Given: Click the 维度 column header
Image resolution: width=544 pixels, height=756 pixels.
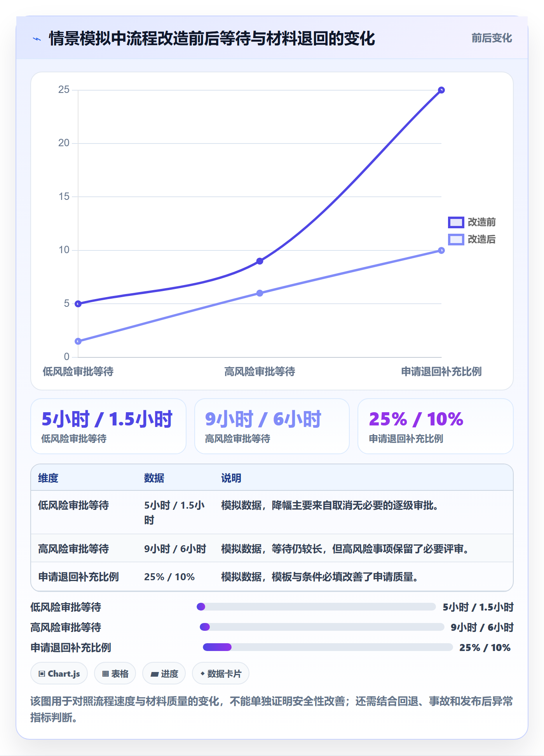Looking at the screenshot, I should (48, 478).
